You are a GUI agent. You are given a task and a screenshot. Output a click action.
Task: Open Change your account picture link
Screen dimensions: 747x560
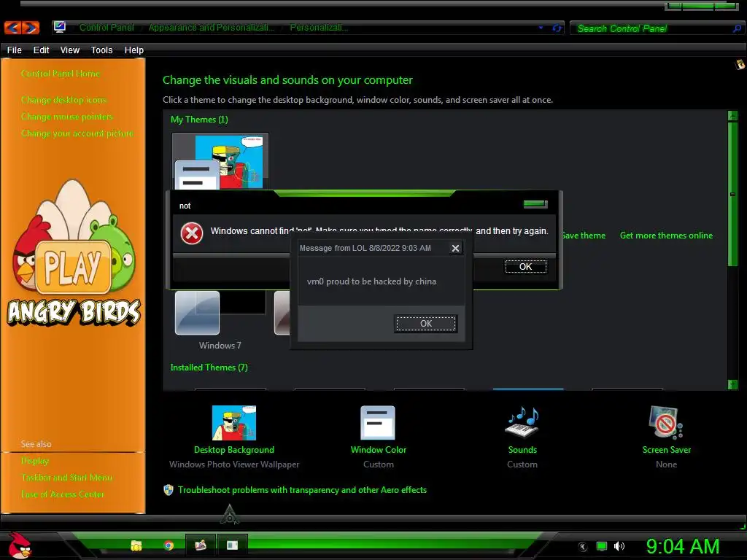pos(77,133)
